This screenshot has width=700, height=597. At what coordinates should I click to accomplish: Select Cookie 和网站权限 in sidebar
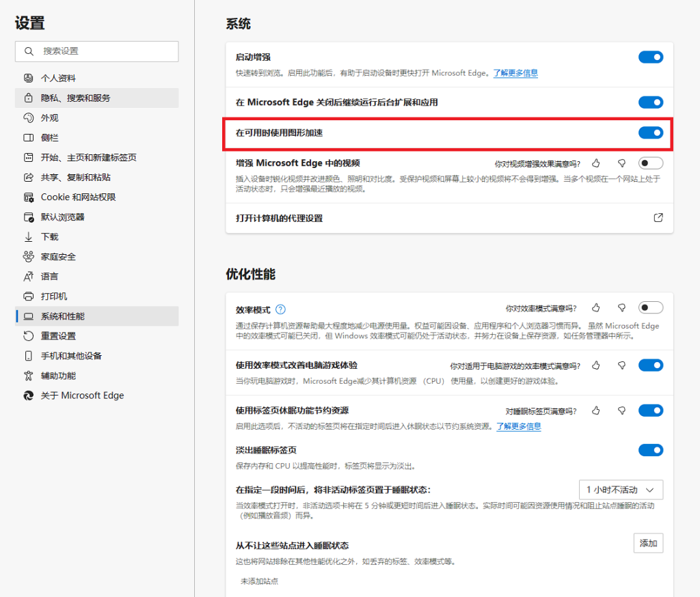pyautogui.click(x=78, y=197)
